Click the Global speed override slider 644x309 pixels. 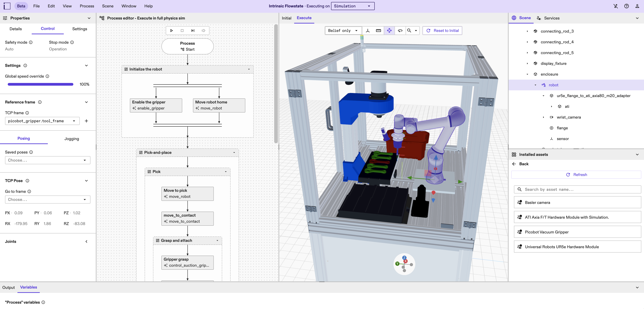(40, 84)
